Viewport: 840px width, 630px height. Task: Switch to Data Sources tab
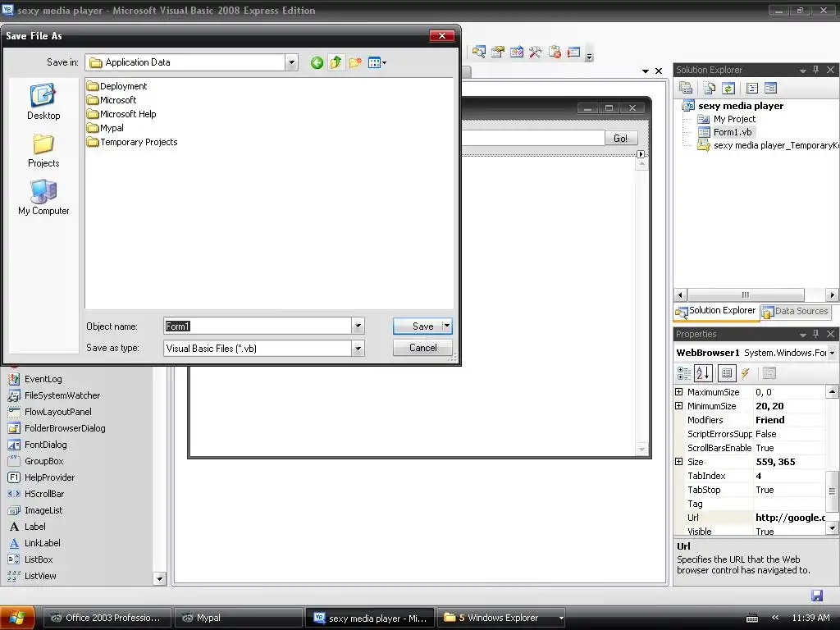coord(796,311)
